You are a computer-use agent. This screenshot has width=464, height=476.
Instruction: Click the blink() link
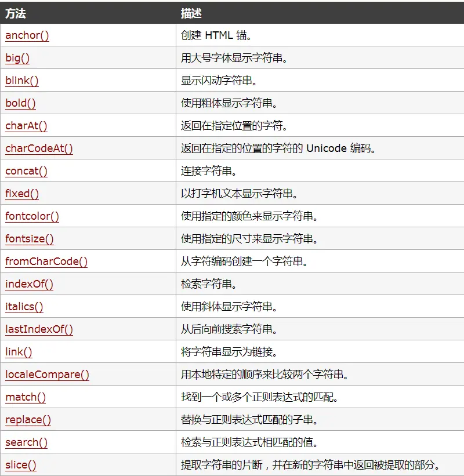22,81
